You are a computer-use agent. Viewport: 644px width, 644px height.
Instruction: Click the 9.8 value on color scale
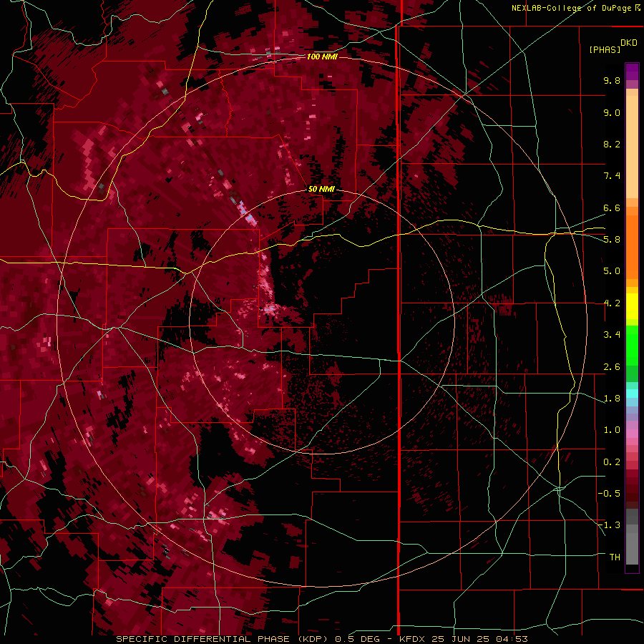(x=612, y=80)
